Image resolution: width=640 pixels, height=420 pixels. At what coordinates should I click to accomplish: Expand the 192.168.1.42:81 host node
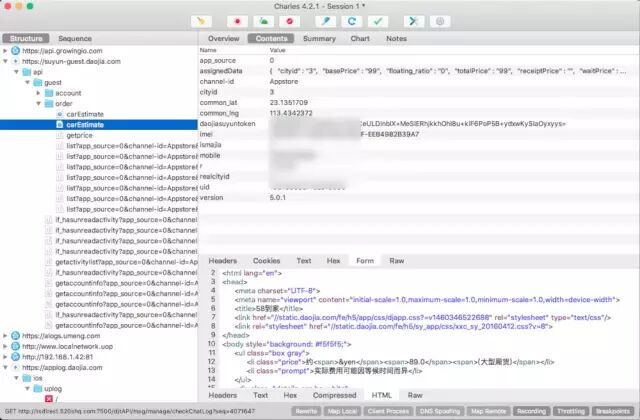pyautogui.click(x=5, y=357)
